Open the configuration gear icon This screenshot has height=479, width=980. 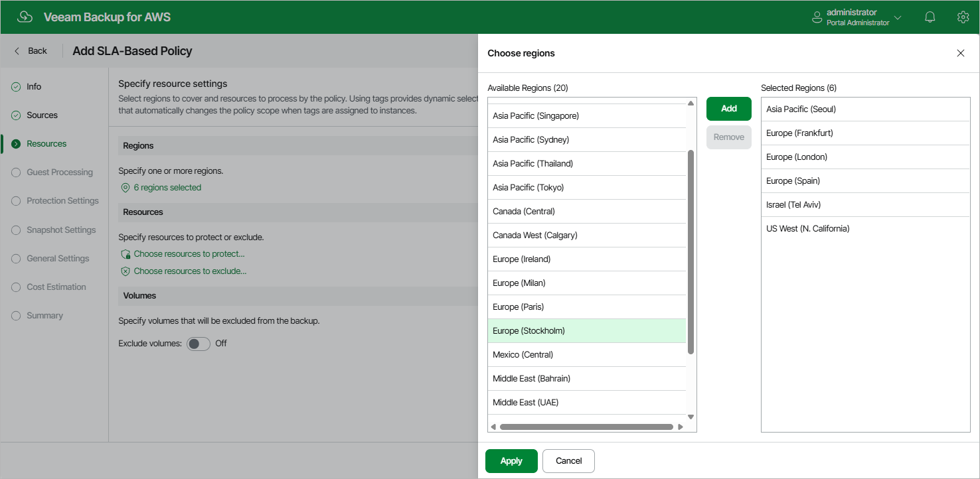point(963,17)
